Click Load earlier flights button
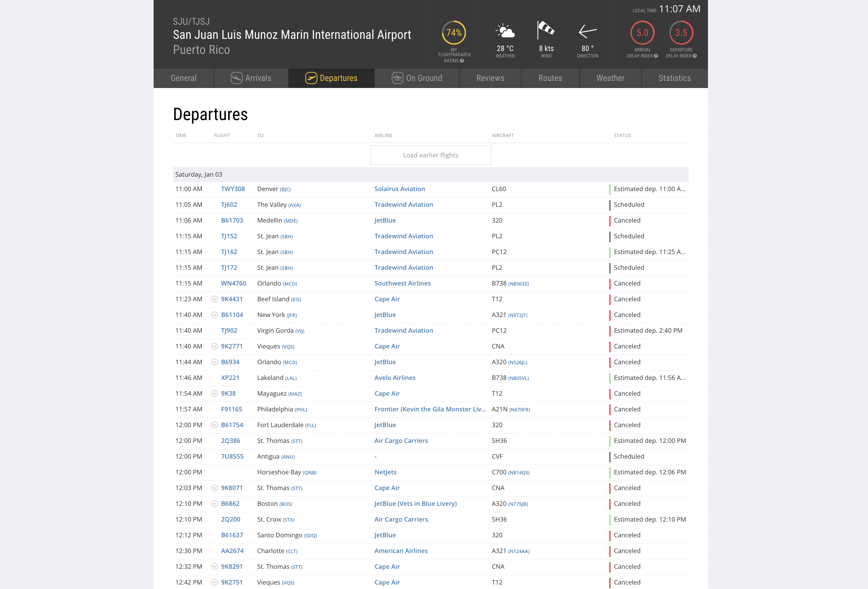 pyautogui.click(x=431, y=155)
